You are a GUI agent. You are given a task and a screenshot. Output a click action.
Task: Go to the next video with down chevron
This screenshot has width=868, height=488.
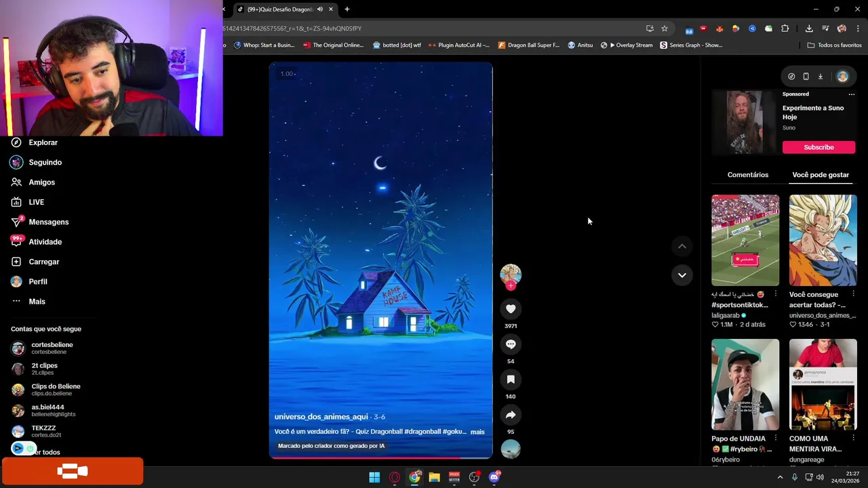tap(682, 275)
